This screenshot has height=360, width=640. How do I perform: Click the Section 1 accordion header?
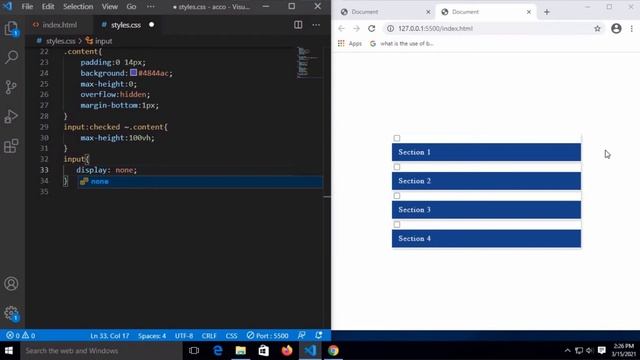[x=486, y=152]
